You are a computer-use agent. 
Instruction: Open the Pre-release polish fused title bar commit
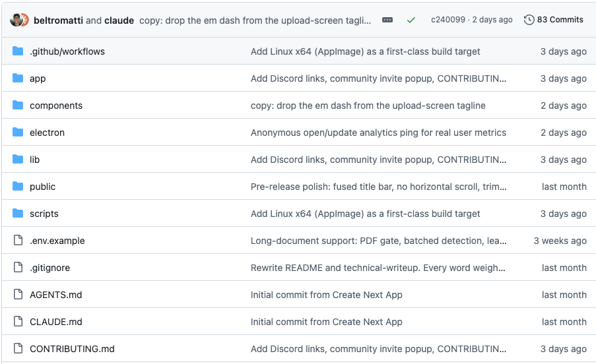tap(378, 187)
